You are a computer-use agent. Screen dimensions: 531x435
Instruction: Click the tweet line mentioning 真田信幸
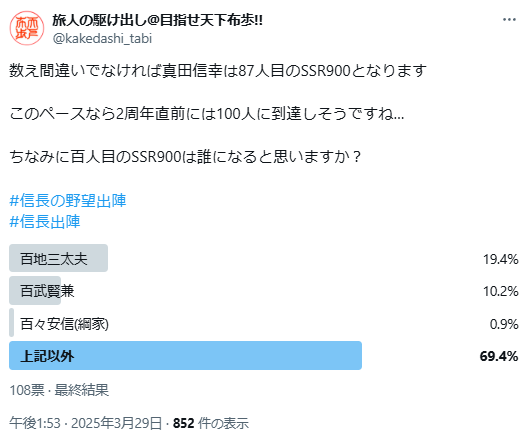point(218,70)
